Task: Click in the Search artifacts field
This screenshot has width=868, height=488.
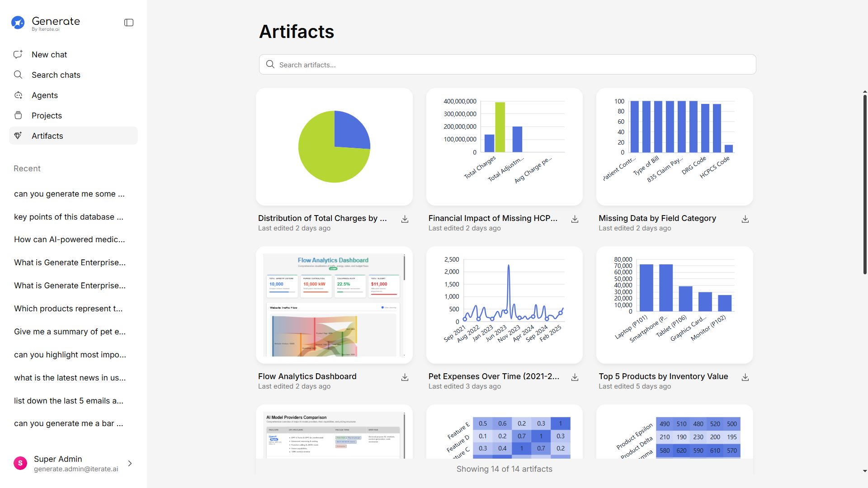Action: click(x=506, y=65)
